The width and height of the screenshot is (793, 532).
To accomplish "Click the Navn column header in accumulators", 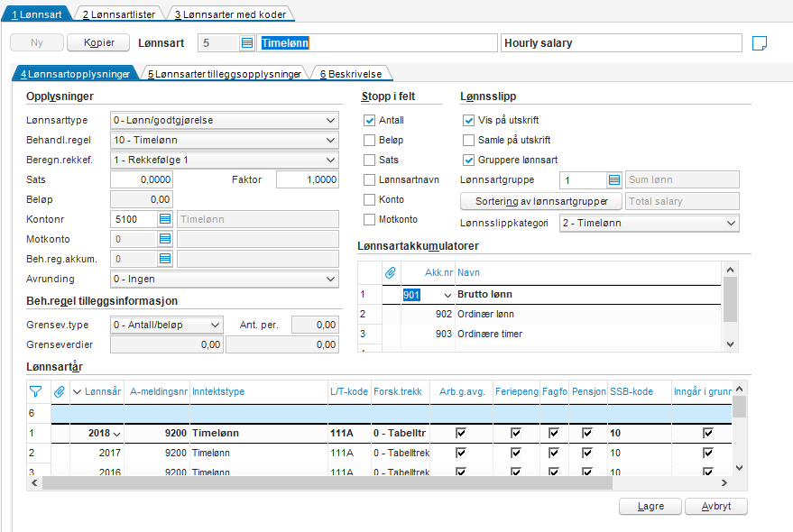I will [x=588, y=272].
